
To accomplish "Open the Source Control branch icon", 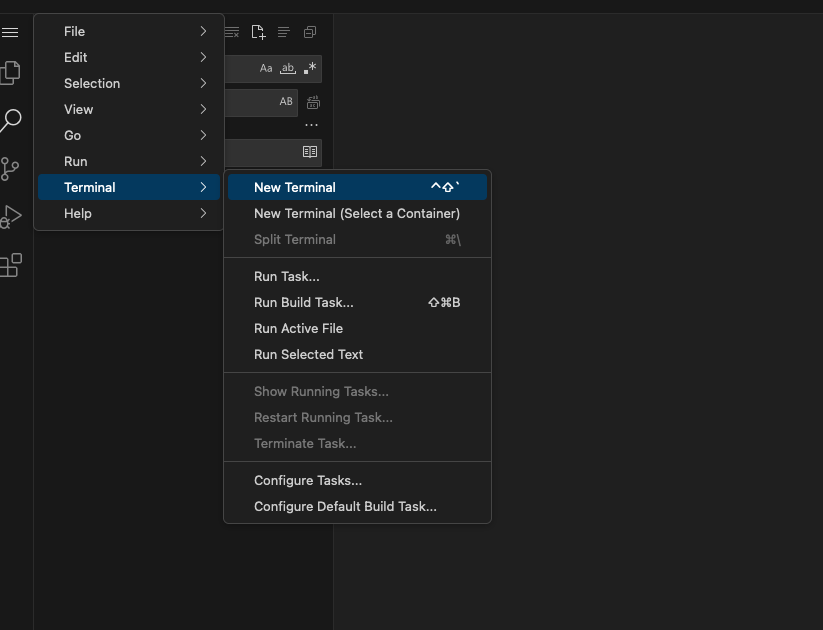I will point(10,169).
